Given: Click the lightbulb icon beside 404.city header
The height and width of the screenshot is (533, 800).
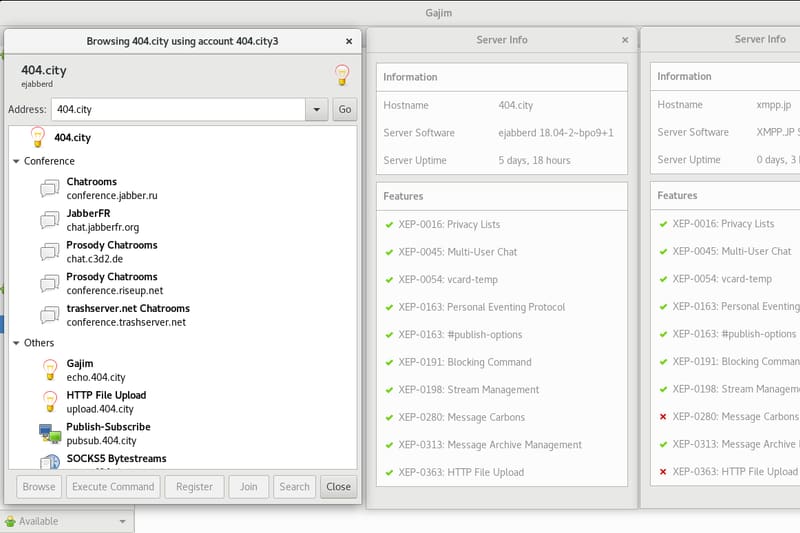Looking at the screenshot, I should point(342,75).
